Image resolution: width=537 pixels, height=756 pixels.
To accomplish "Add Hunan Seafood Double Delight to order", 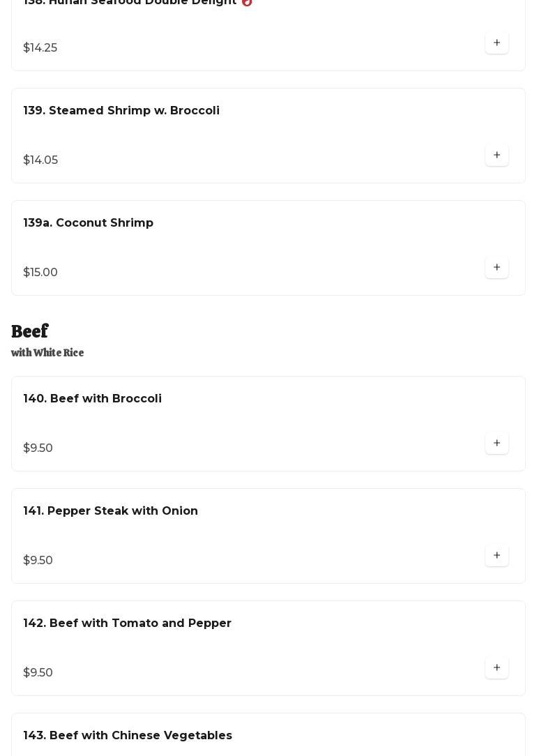I will click(497, 43).
